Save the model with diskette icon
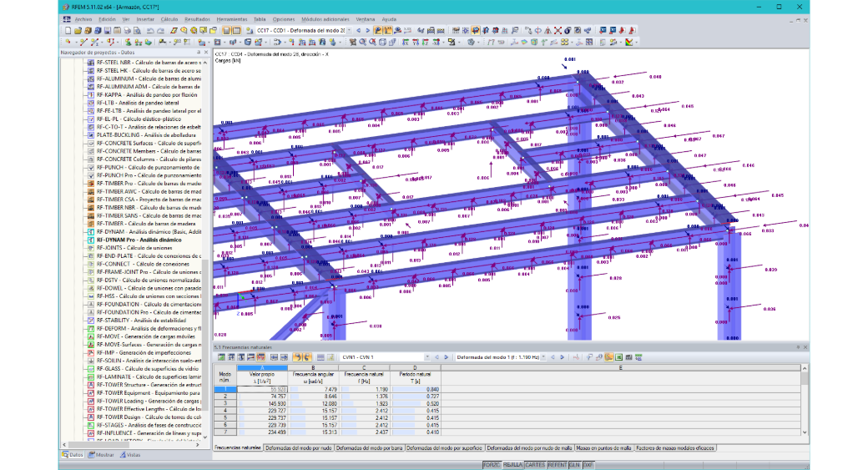The image size is (868, 470). 108,30
